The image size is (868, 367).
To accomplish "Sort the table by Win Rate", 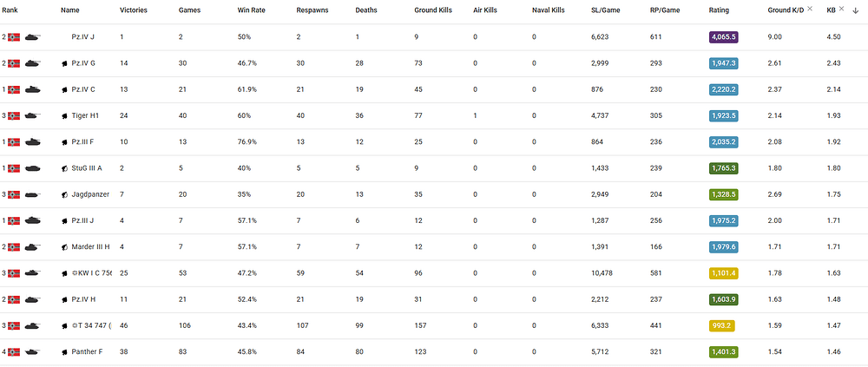I will pyautogui.click(x=252, y=10).
